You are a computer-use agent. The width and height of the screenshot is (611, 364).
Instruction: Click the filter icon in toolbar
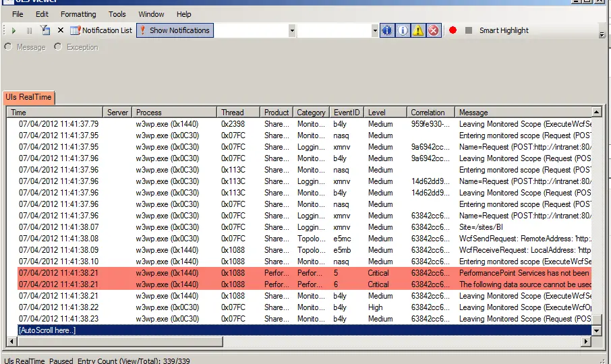45,30
